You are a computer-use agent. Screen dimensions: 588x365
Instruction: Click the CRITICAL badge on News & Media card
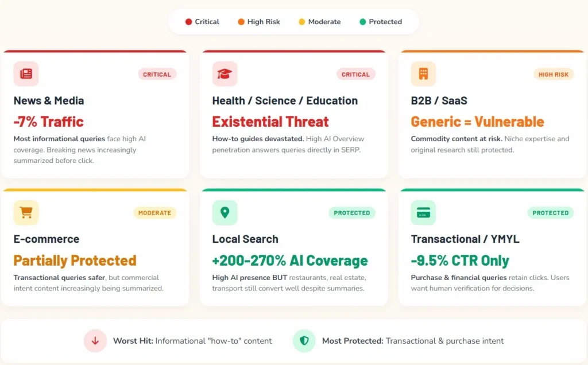click(157, 75)
